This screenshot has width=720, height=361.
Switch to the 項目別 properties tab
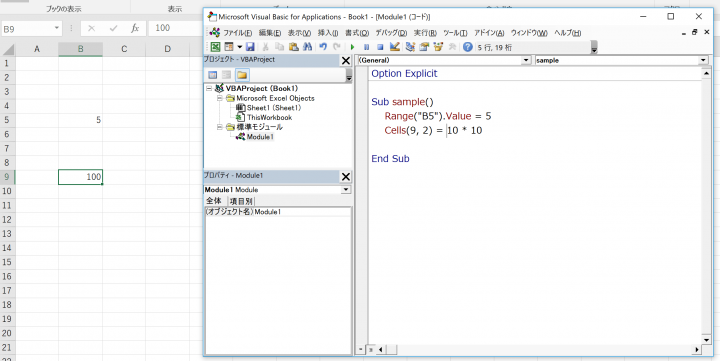pos(241,201)
